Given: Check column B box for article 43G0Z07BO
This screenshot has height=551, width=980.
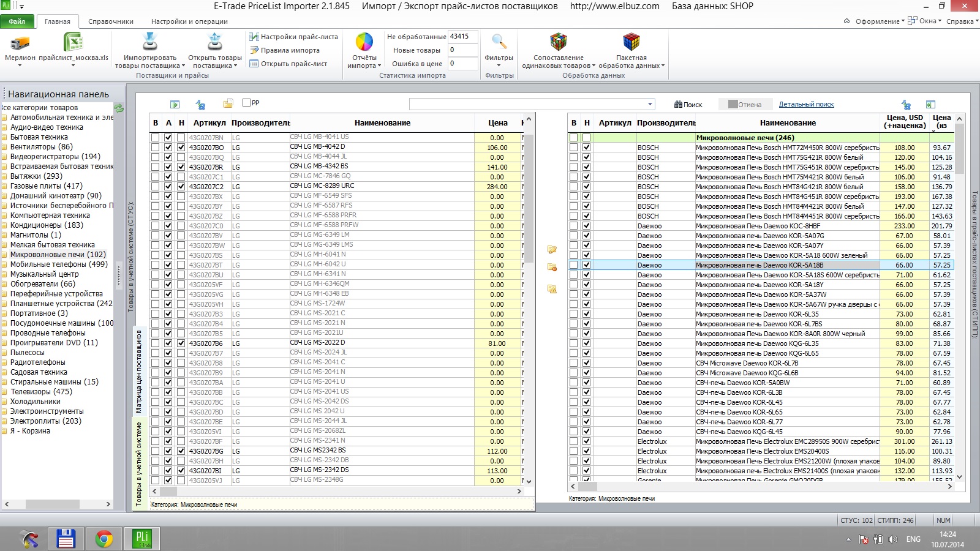Looking at the screenshot, I should (x=156, y=148).
